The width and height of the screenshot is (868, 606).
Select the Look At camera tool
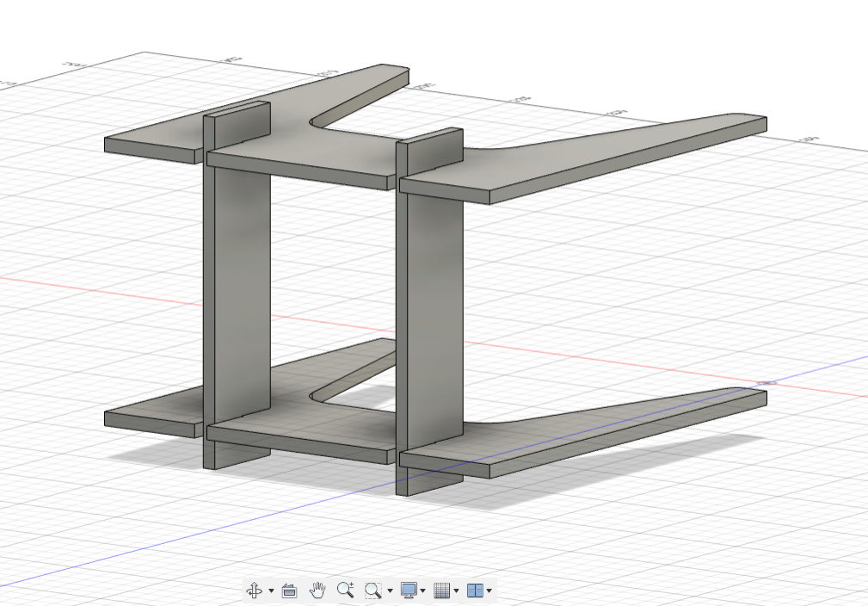(x=289, y=591)
